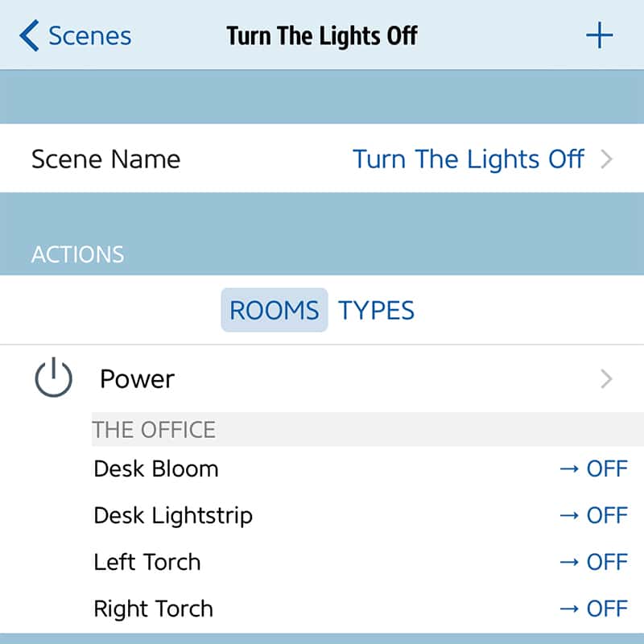Toggle Left Torch OFF state
Screen dimensions: 644x644
tap(593, 562)
